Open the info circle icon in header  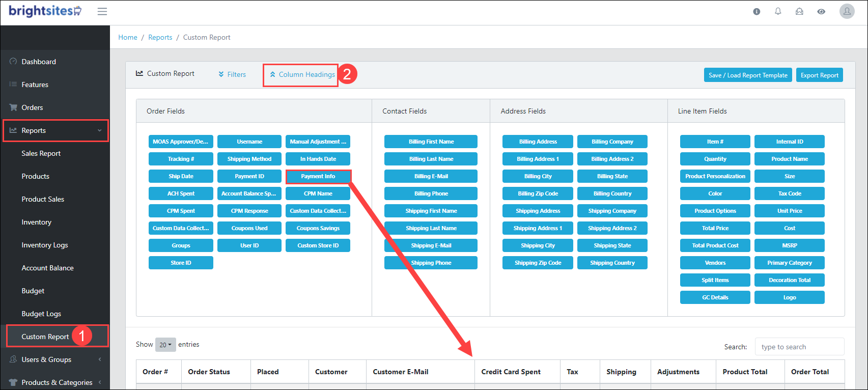[757, 11]
